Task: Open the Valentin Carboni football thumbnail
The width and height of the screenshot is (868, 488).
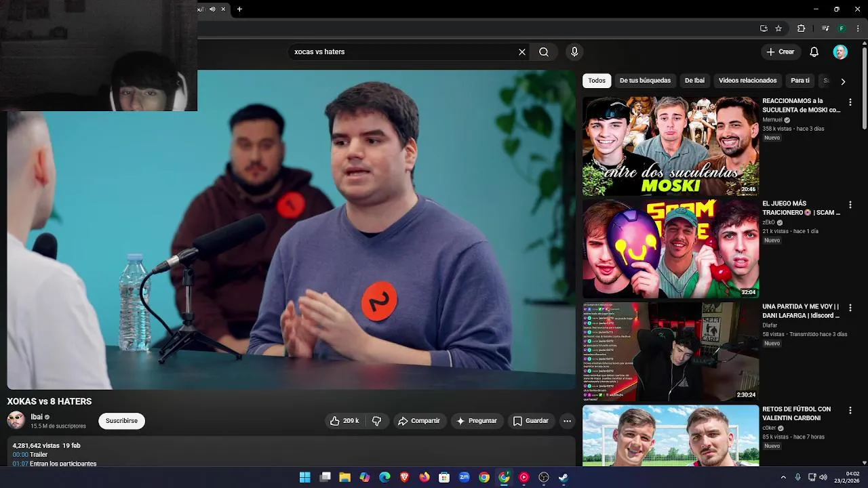Action: pyautogui.click(x=671, y=436)
